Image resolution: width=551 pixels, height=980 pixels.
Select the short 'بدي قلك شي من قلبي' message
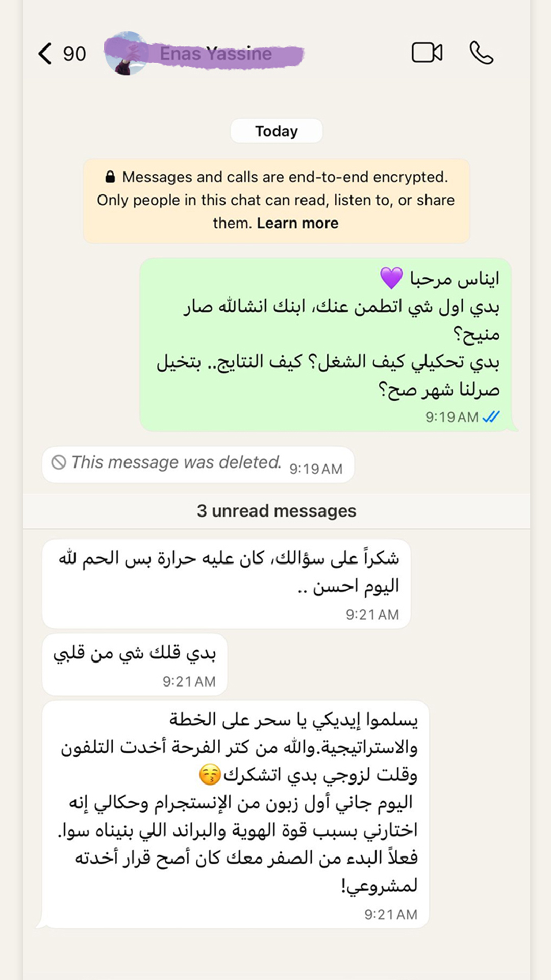[135, 664]
